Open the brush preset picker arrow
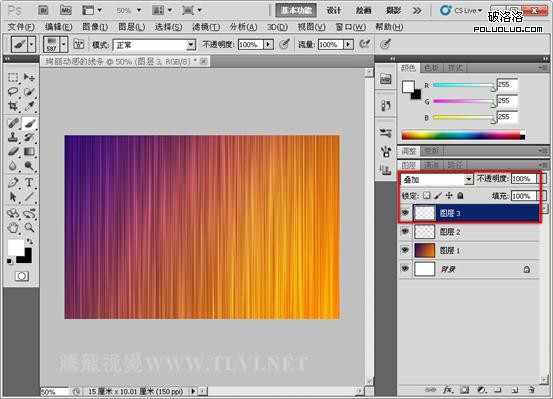This screenshot has width=553, height=399. click(63, 44)
